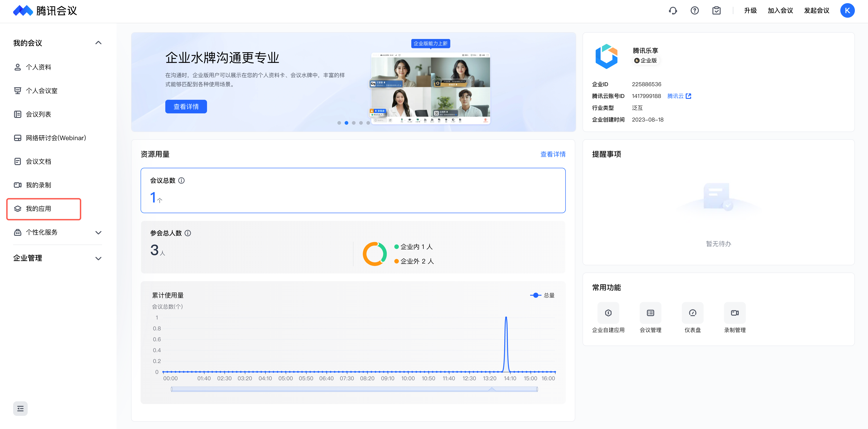Click the chart time range slider bar

354,389
